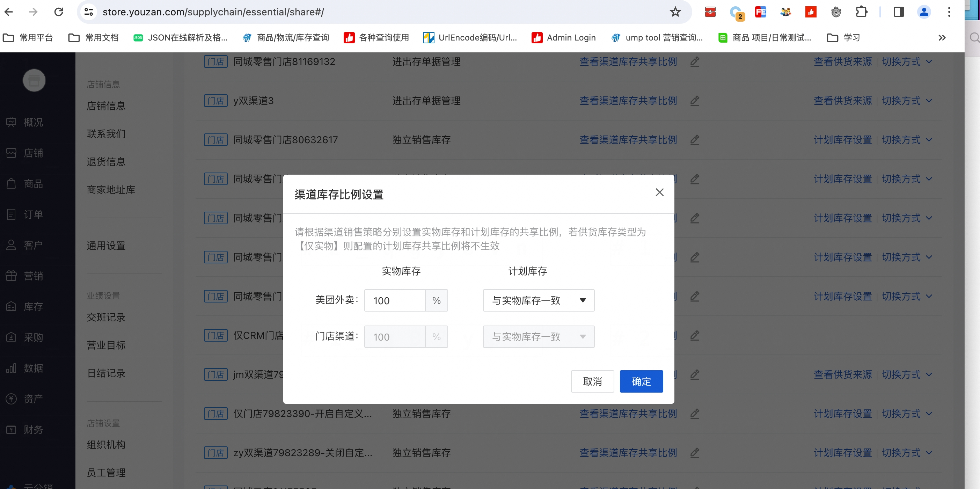
Task: Open the Chrome extensions puzzle icon
Action: [x=861, y=12]
